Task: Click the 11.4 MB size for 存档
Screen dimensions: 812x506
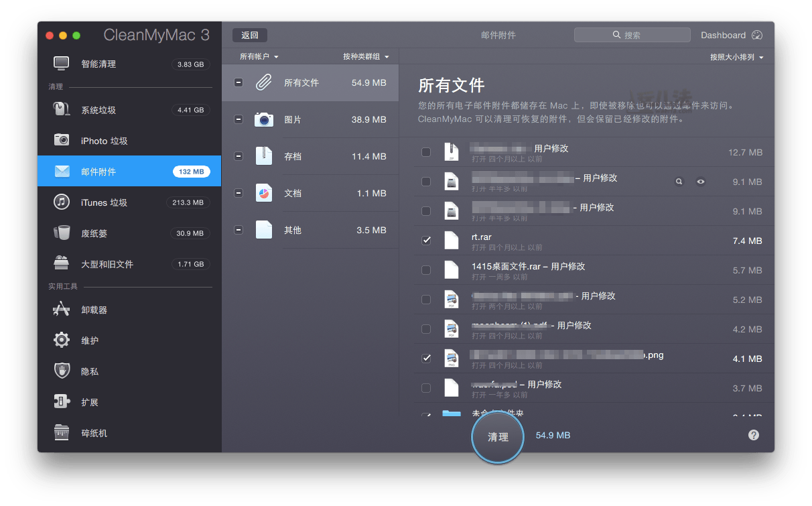Action: 369,156
